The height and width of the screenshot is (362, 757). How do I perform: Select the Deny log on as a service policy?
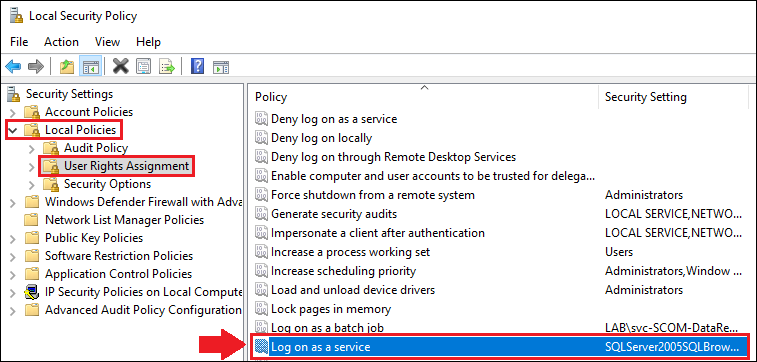[x=334, y=119]
